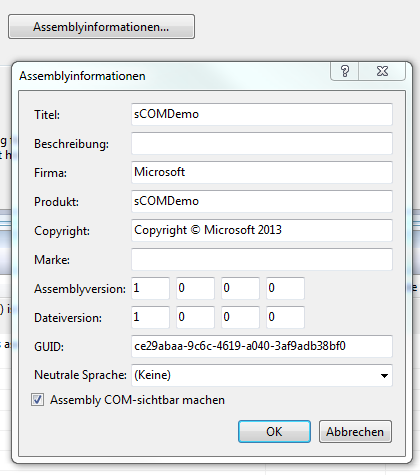Focus the empty Beschreibung field
420x475 pixels.
[x=262, y=143]
